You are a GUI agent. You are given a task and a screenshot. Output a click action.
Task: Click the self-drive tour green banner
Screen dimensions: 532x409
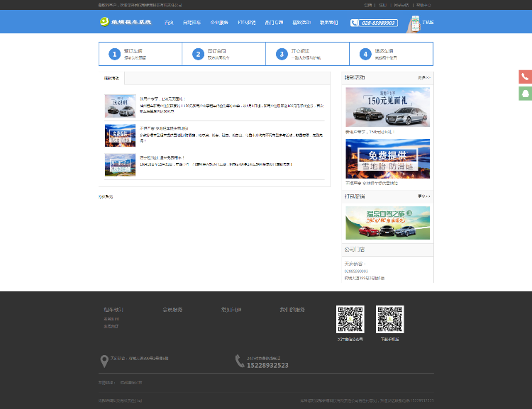pyautogui.click(x=387, y=223)
